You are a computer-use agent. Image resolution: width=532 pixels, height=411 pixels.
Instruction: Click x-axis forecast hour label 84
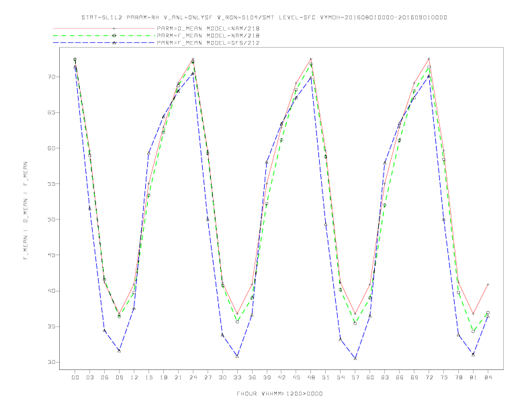(x=488, y=377)
